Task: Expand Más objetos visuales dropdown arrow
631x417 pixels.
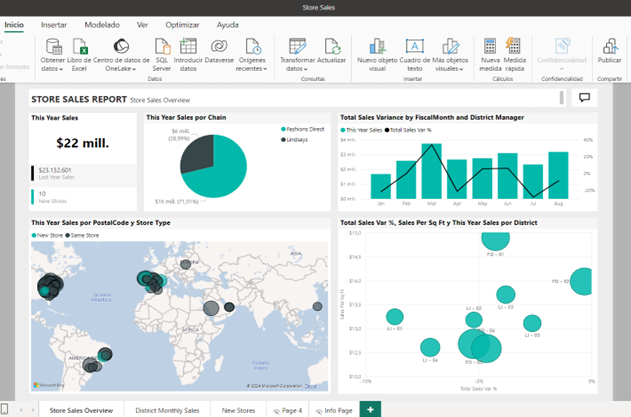Action: point(461,69)
